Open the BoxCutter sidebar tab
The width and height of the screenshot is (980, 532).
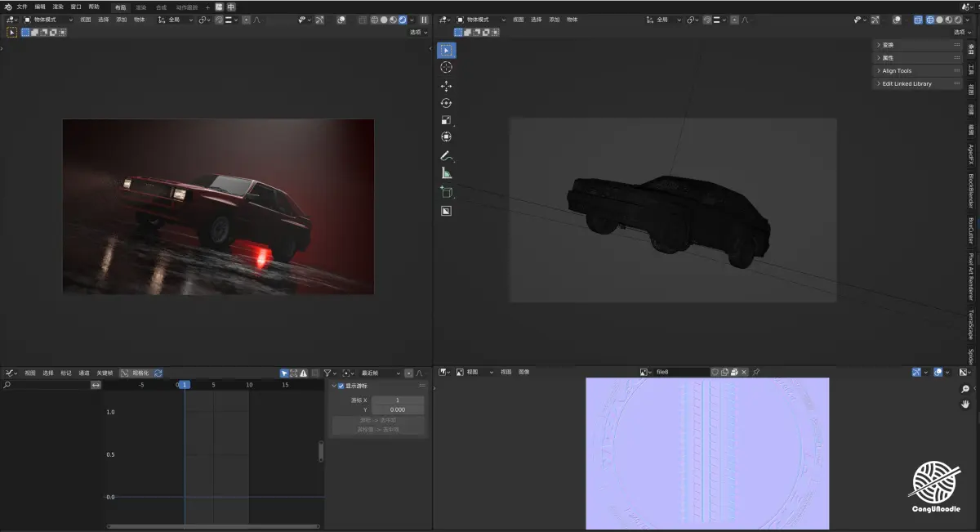tap(970, 231)
